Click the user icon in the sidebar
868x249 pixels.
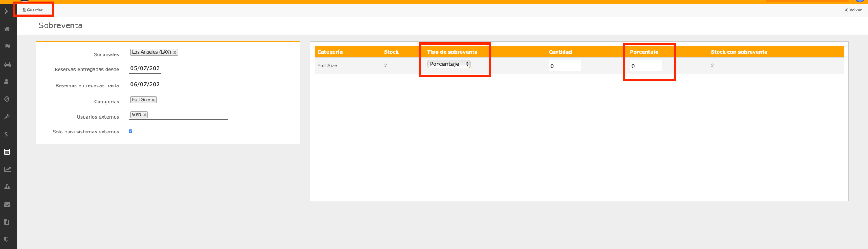tap(7, 82)
